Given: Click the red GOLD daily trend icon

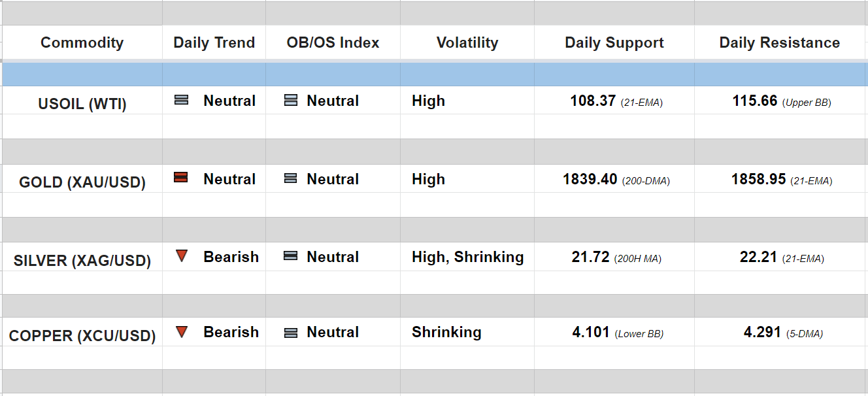Looking at the screenshot, I should (181, 177).
